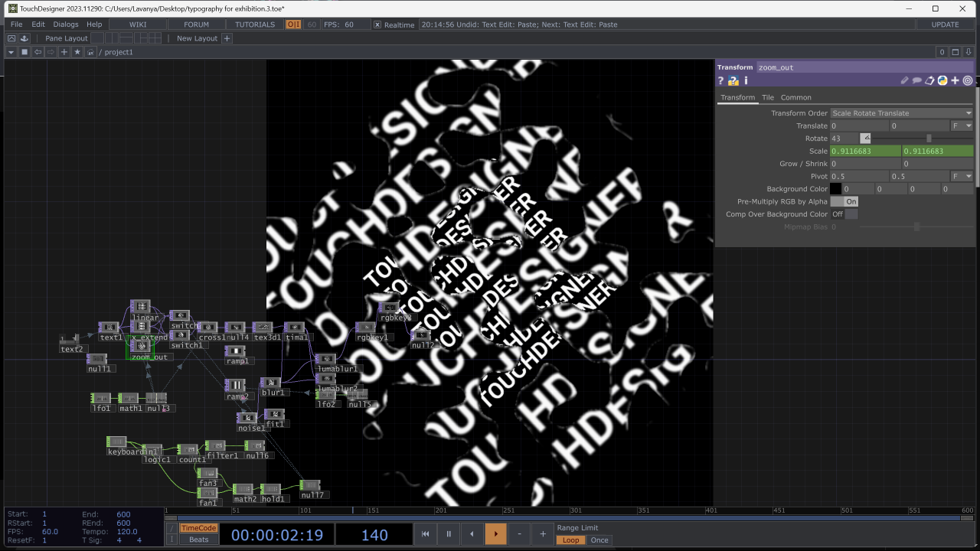980x551 pixels.
Task: Toggle Pre-Multiply RGB by Alpha switch
Action: [x=844, y=201]
